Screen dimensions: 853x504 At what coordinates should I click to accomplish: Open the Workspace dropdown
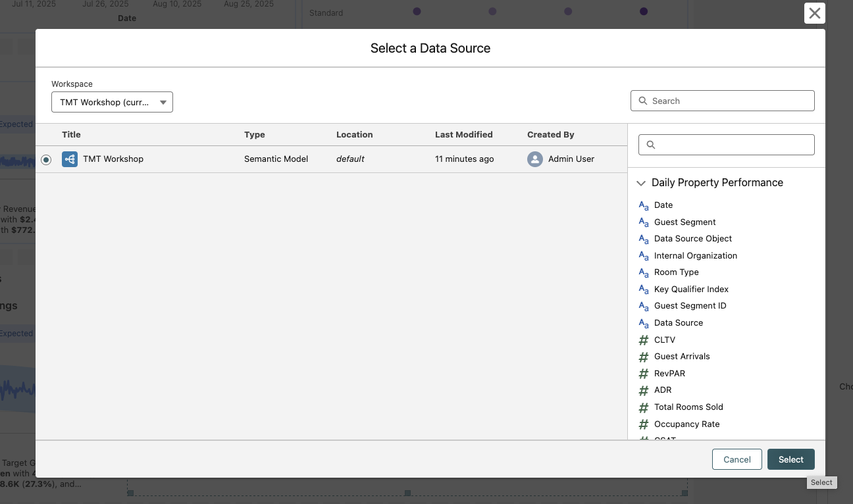pos(112,102)
